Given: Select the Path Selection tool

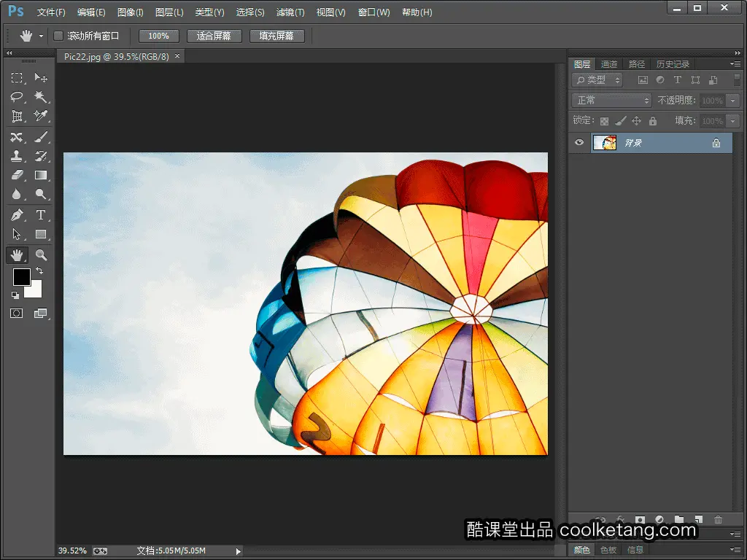Looking at the screenshot, I should click(x=18, y=234).
